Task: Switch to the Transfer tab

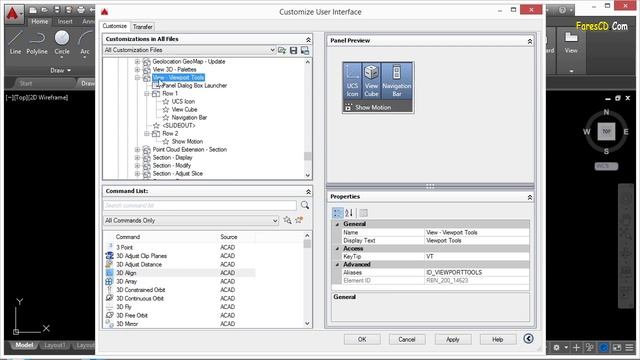Action: (142, 27)
